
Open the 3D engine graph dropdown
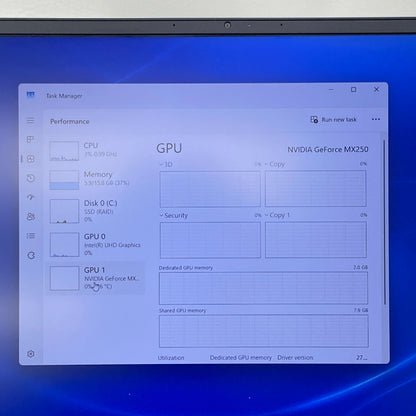166,164
